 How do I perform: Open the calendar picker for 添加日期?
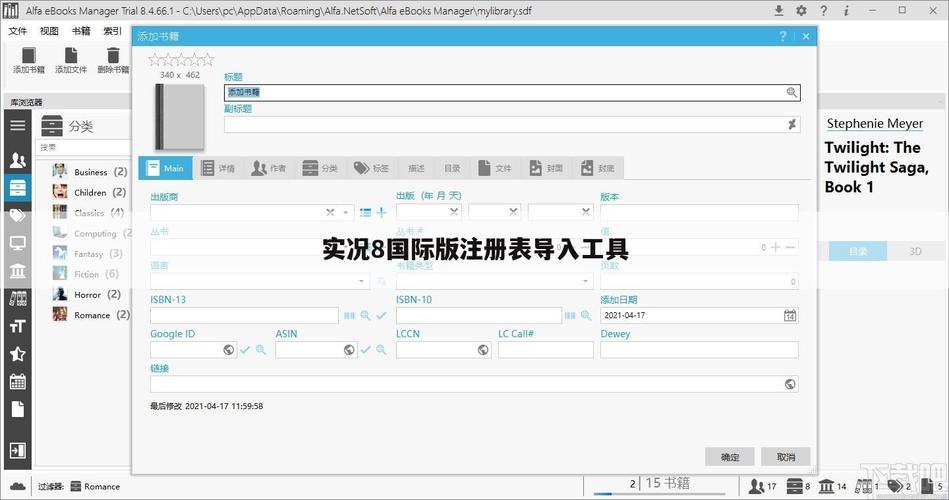click(x=790, y=315)
